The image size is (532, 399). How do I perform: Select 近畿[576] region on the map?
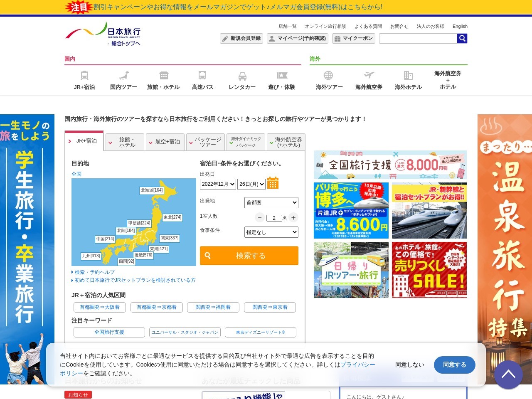coord(143,255)
